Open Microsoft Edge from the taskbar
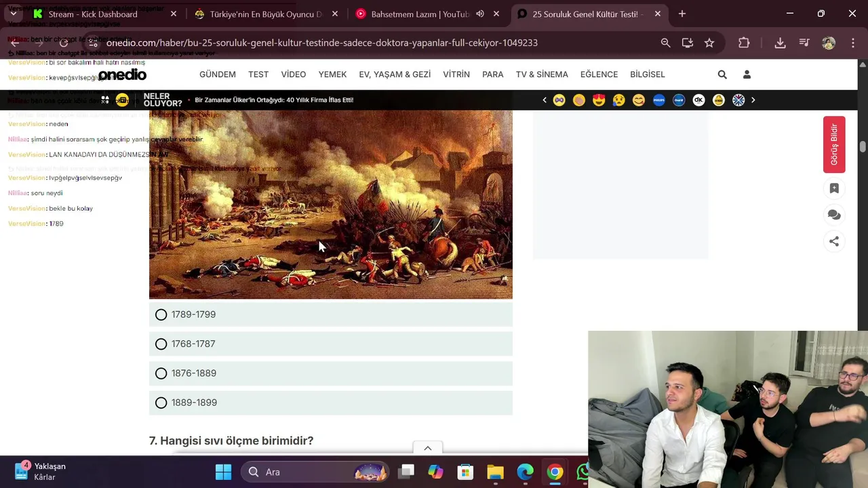The height and width of the screenshot is (488, 868). [x=526, y=472]
